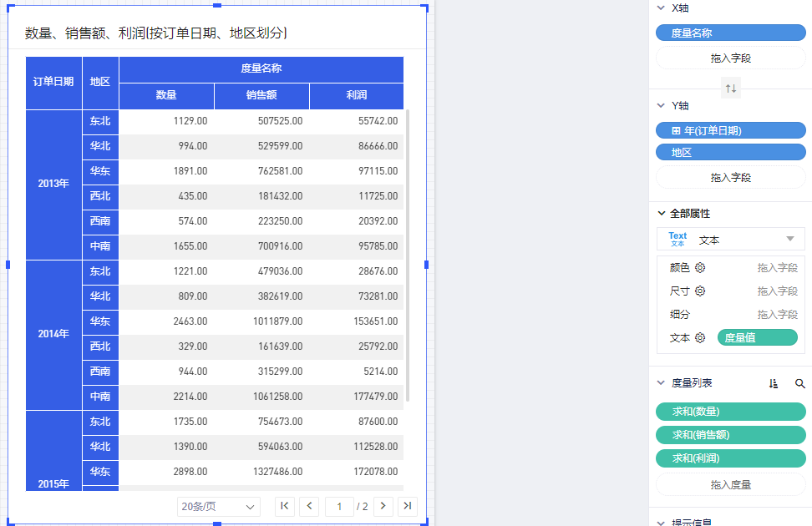Click the search icon in 度量列表

tap(799, 384)
